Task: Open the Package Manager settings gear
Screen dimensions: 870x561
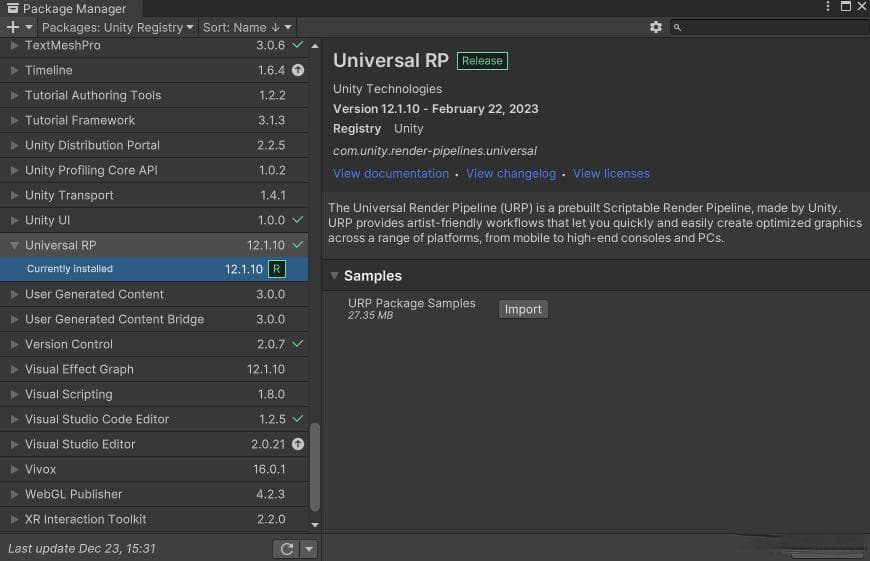Action: pos(656,27)
